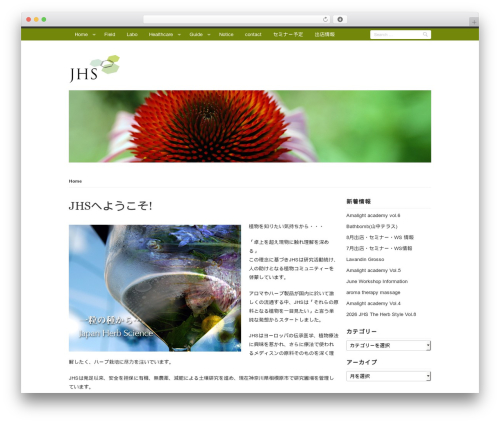Open a new tab with the plus button
Image resolution: width=500 pixels, height=423 pixels.
(x=474, y=22)
